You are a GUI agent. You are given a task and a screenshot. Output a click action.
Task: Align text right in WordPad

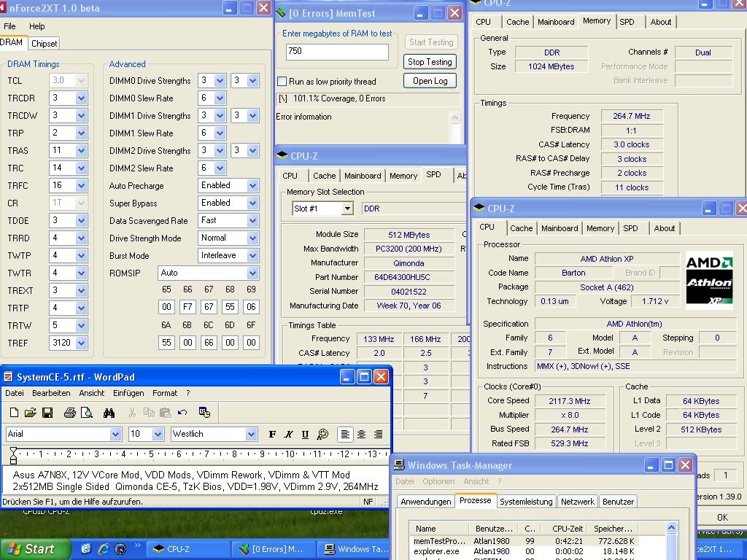(x=378, y=434)
